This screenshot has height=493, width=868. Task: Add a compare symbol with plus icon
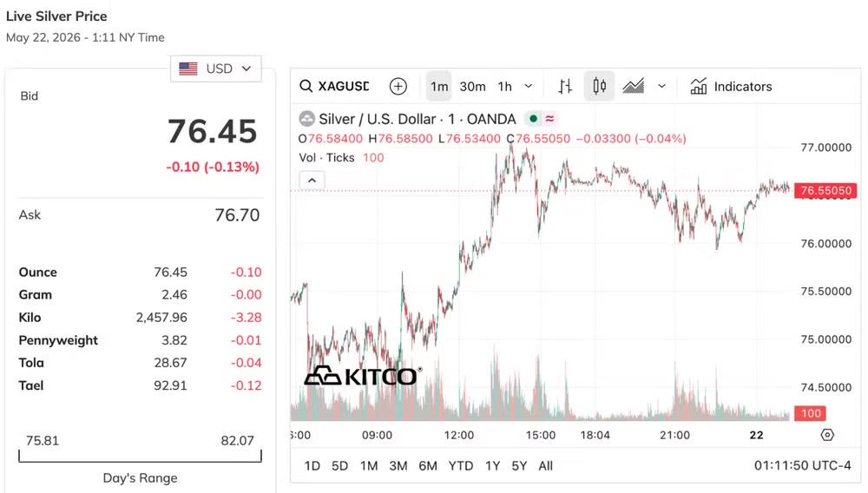click(398, 86)
